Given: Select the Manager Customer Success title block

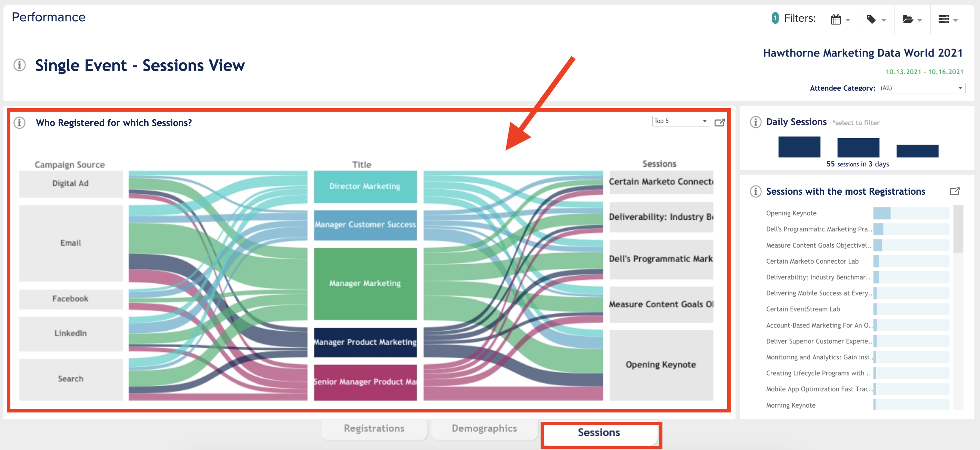Looking at the screenshot, I should click(x=365, y=225).
